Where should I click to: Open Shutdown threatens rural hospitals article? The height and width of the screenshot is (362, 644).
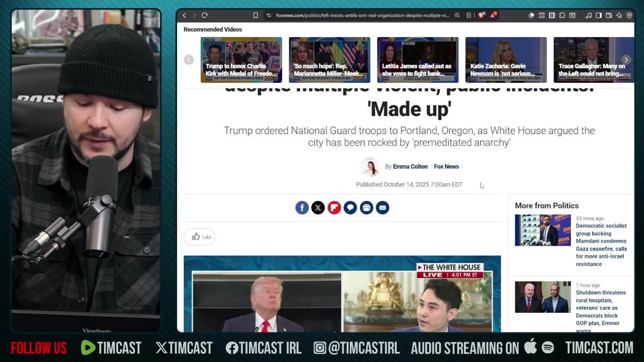pos(601,311)
